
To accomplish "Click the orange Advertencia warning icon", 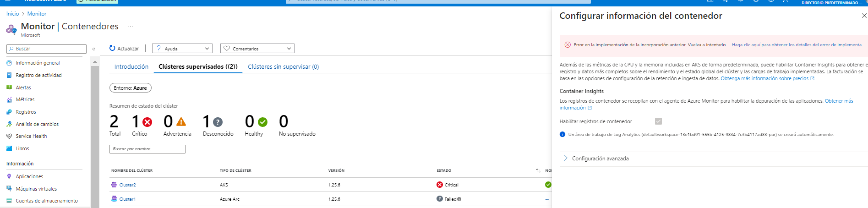I will (181, 122).
